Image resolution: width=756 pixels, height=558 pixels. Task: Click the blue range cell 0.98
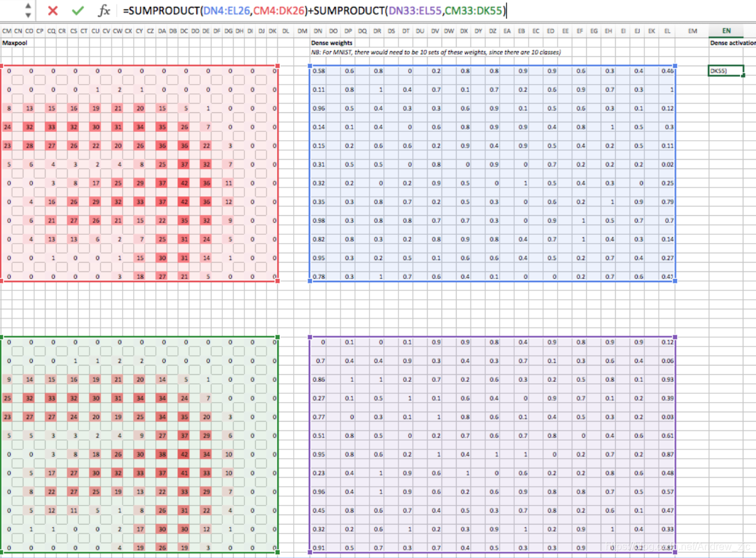[318, 220]
